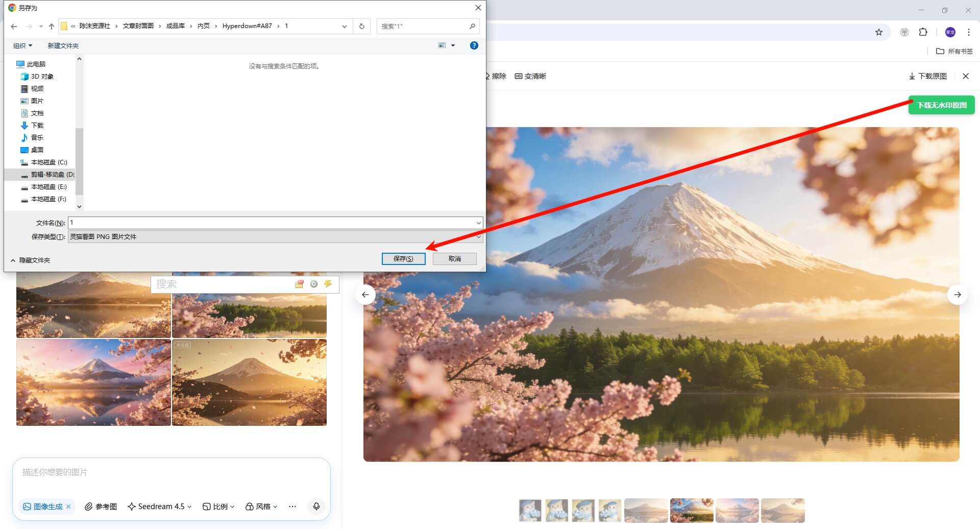The height and width of the screenshot is (529, 980).
Task: Show next image with right arrow
Action: pyautogui.click(x=957, y=295)
